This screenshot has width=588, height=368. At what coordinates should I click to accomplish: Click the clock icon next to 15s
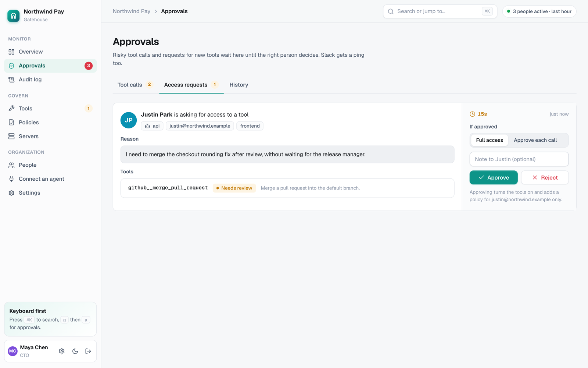click(473, 114)
